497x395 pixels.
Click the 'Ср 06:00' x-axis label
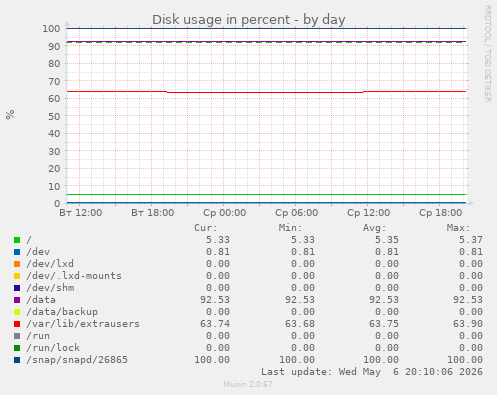tap(297, 213)
